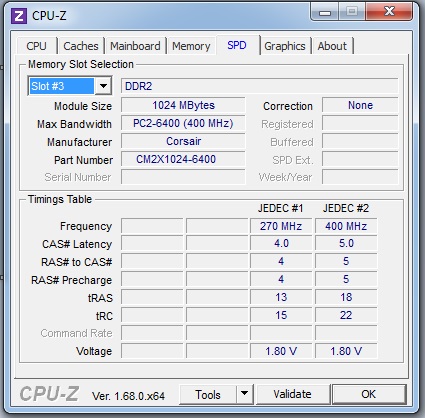This screenshot has height=418, width=425.
Task: Click the CPU-Z purple Z title icon
Action: (19, 16)
